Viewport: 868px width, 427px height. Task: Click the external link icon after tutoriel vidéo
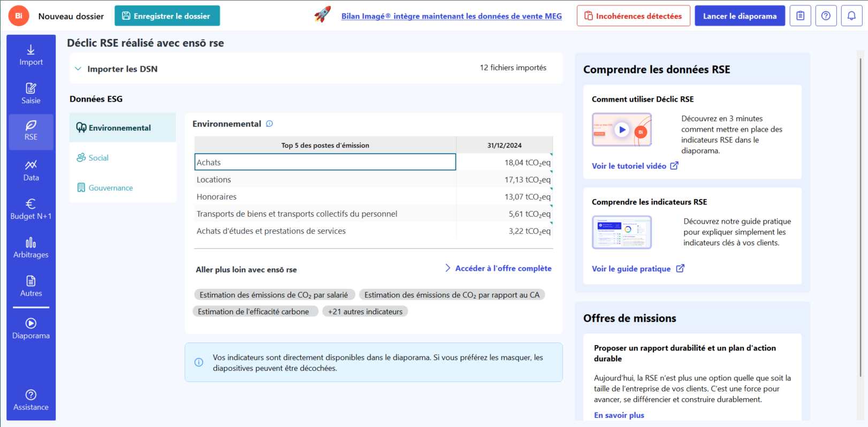pos(674,166)
